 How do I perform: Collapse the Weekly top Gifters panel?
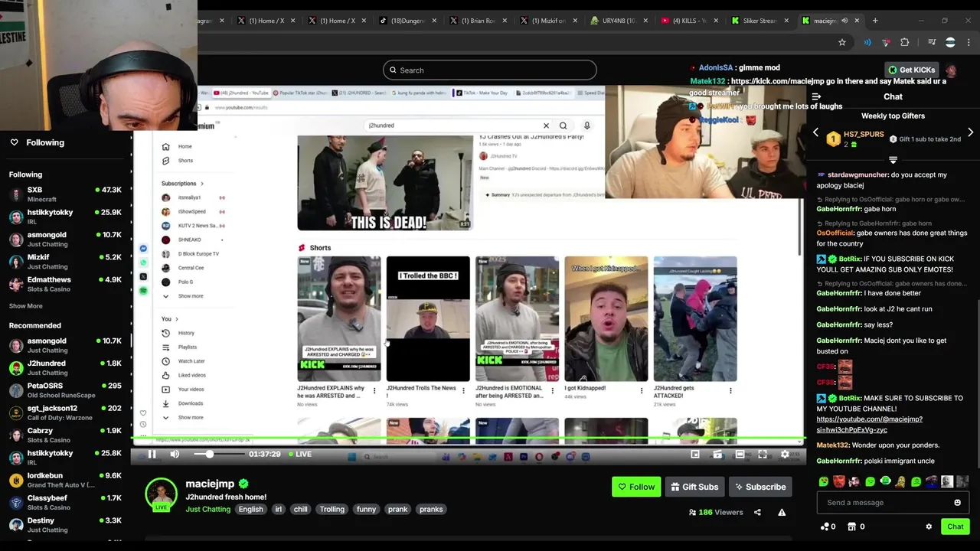(x=893, y=160)
